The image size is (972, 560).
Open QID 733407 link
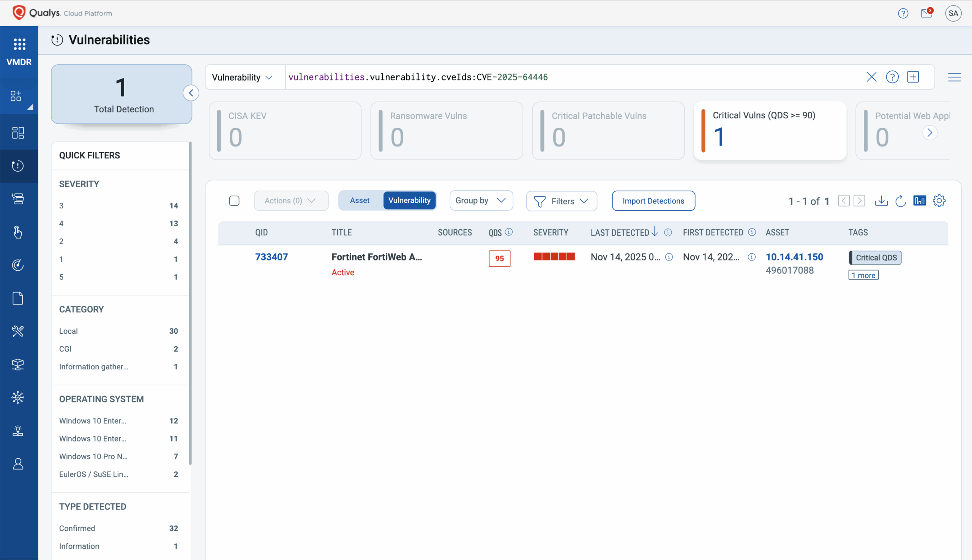tap(271, 257)
